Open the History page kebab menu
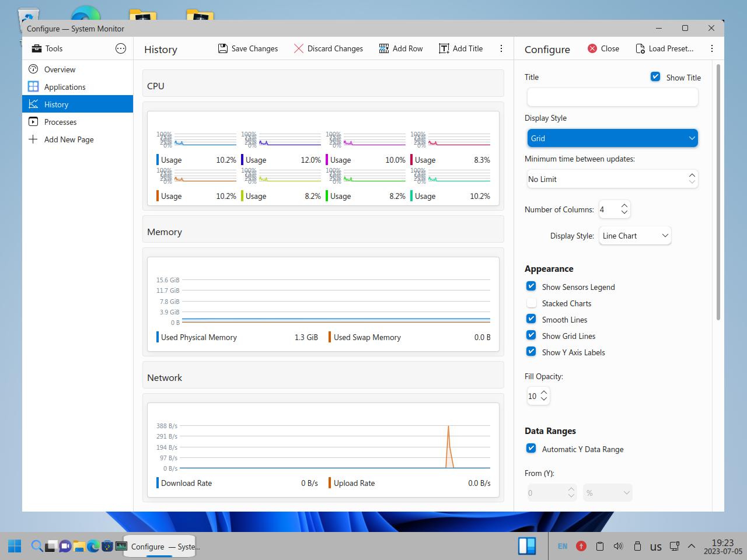The width and height of the screenshot is (747, 560). pyautogui.click(x=501, y=48)
